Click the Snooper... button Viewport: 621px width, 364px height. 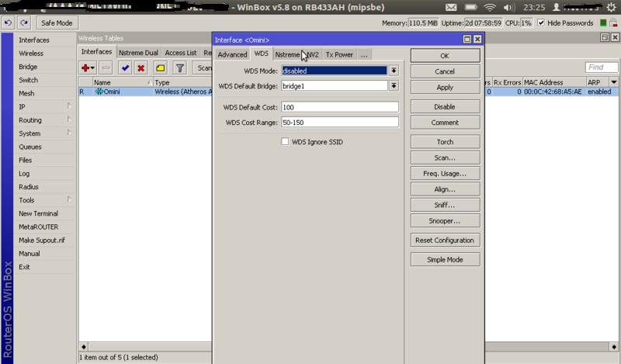(x=445, y=220)
